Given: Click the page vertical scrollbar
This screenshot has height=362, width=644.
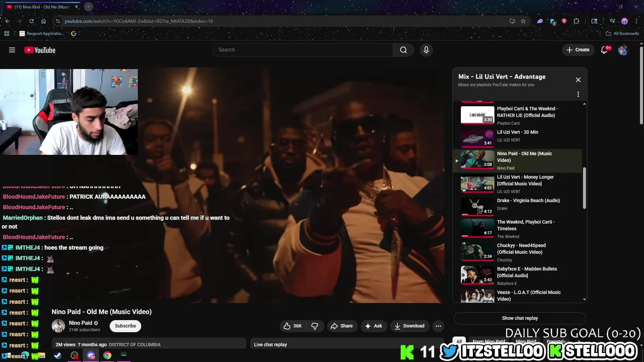Looking at the screenshot, I should [x=641, y=85].
